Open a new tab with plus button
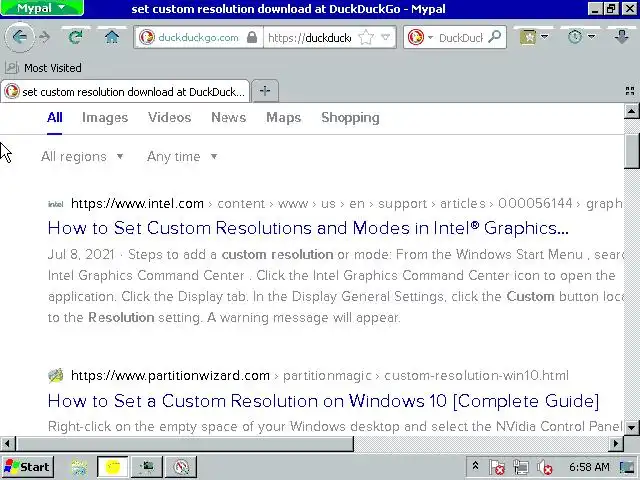The height and width of the screenshot is (480, 640). pos(265,91)
